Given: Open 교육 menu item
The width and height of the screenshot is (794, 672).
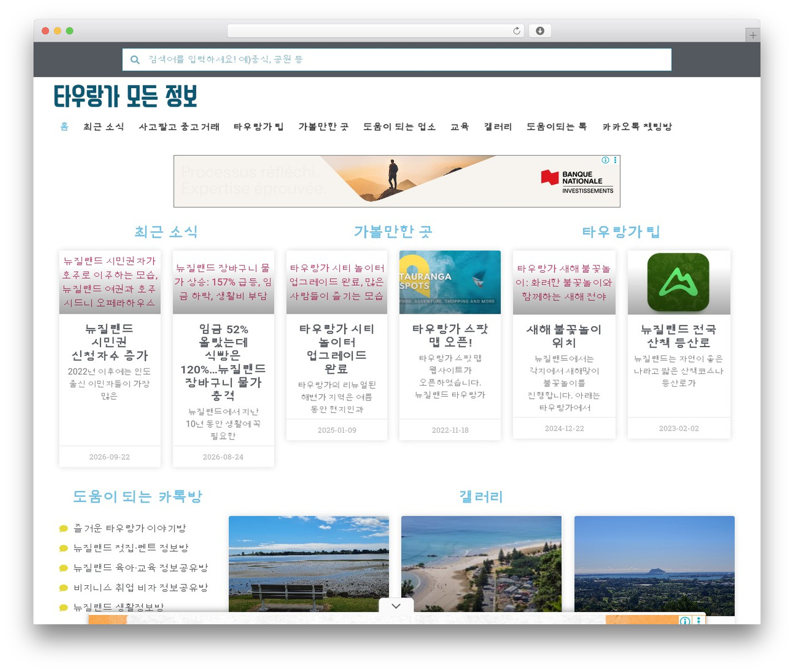Looking at the screenshot, I should pos(460,126).
